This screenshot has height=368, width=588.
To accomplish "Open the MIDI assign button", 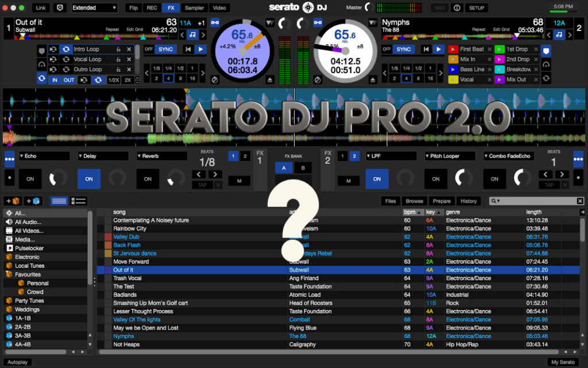I will [439, 7].
